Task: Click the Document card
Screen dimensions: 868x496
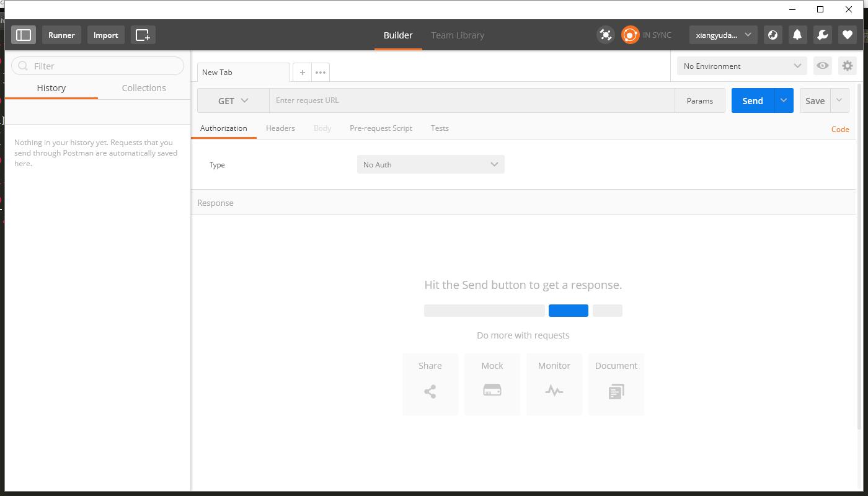Action: tap(616, 384)
